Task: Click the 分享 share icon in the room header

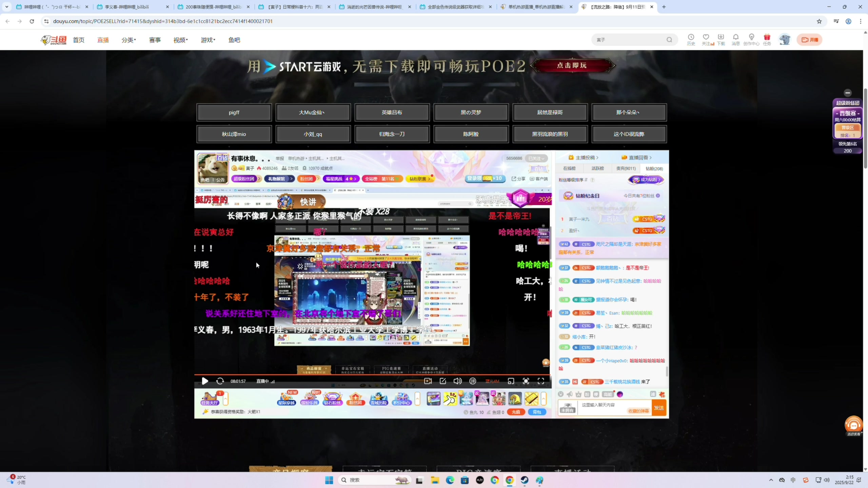Action: 518,179
